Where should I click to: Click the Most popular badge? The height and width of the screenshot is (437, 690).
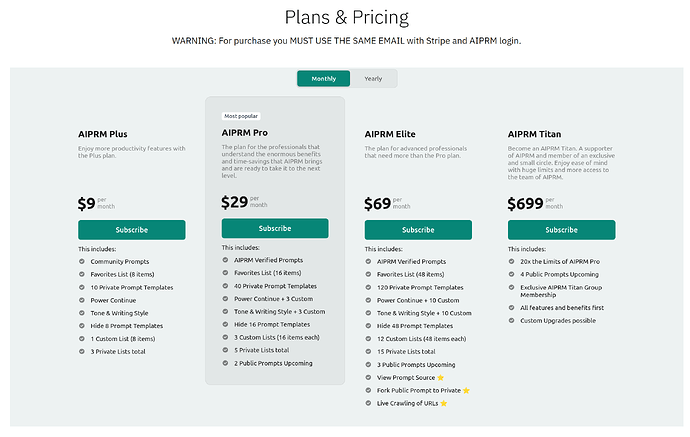coord(242,116)
